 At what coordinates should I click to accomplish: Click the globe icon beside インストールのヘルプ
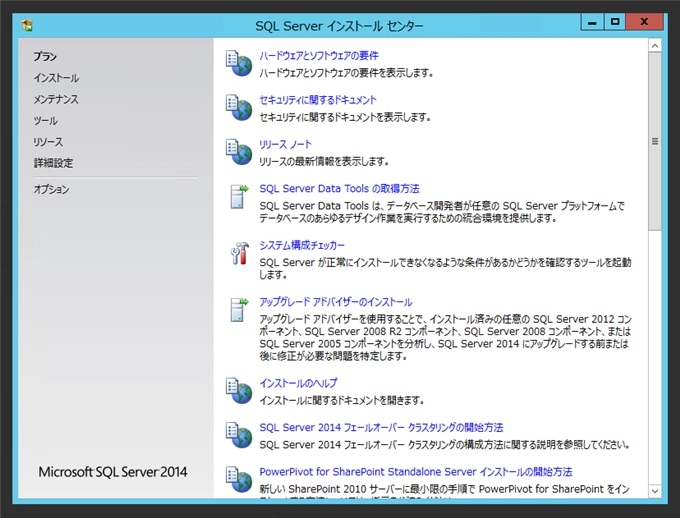click(239, 391)
